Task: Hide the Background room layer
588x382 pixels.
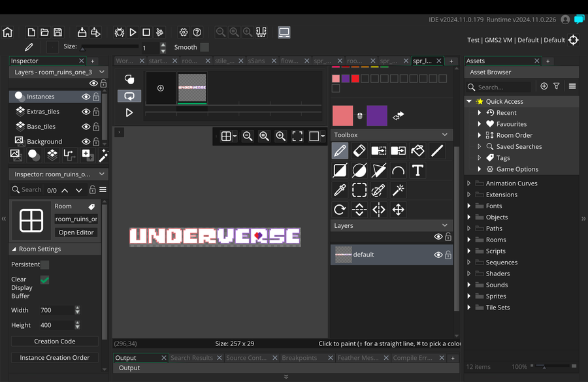Action: pos(86,142)
